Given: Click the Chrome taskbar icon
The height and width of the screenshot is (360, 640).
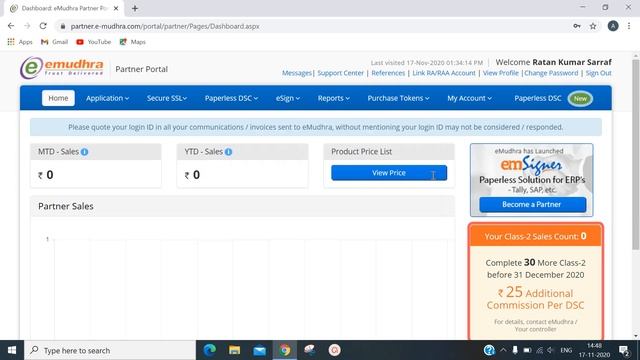Looking at the screenshot, I should pyautogui.click(x=284, y=350).
